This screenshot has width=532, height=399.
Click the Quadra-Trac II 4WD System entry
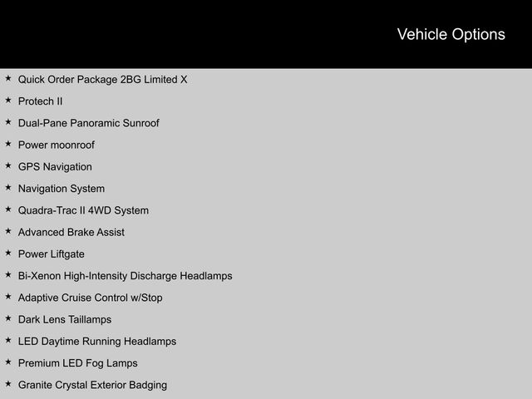(x=83, y=210)
